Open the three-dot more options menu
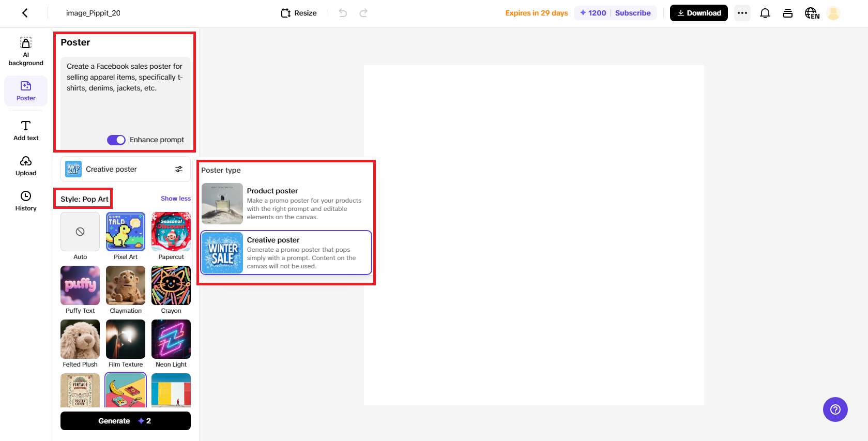 742,13
